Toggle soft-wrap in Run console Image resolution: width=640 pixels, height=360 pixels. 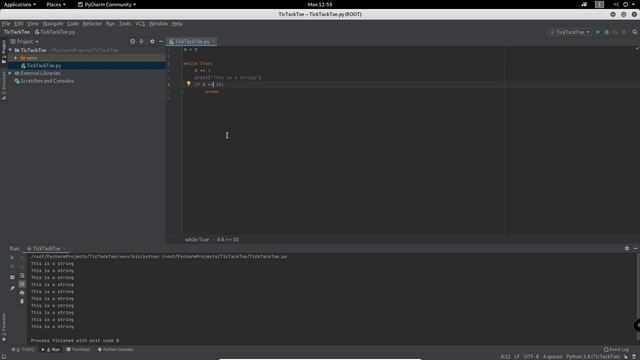pyautogui.click(x=22, y=276)
